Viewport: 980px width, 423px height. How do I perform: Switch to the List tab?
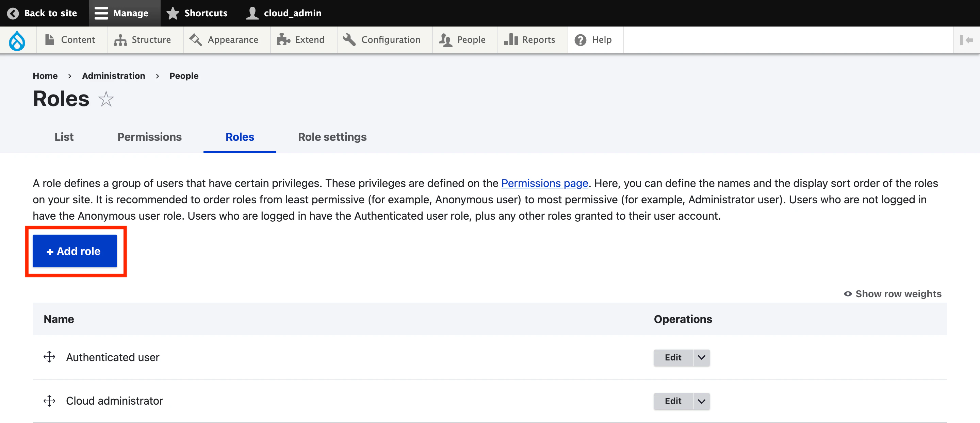coord(64,137)
